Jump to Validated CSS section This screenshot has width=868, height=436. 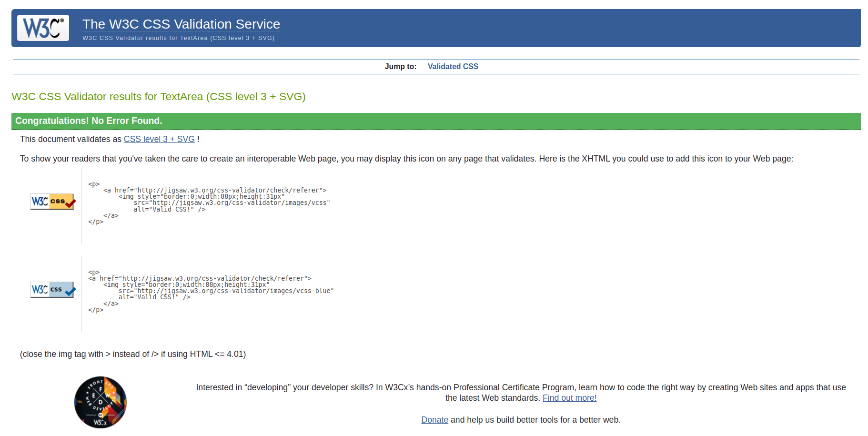(453, 67)
